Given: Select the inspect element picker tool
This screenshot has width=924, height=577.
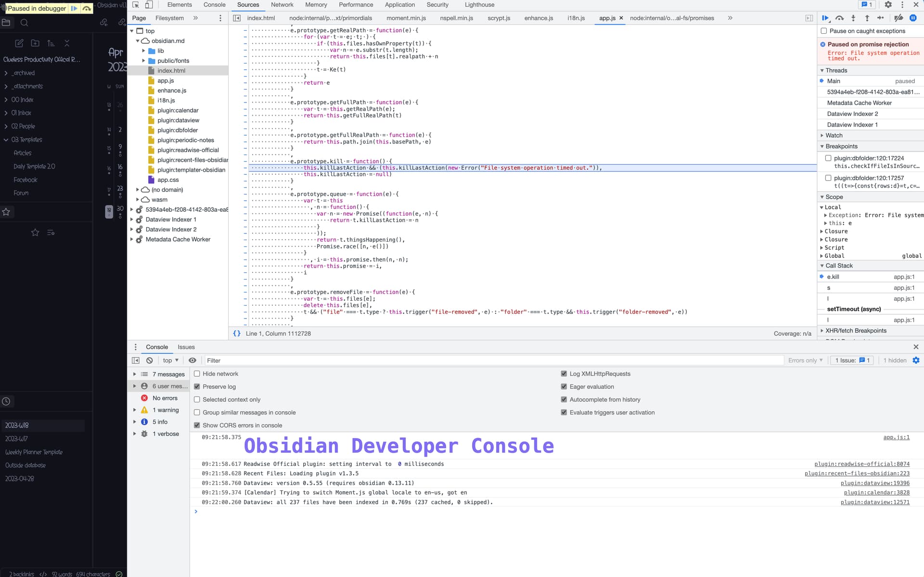Looking at the screenshot, I should (135, 4).
